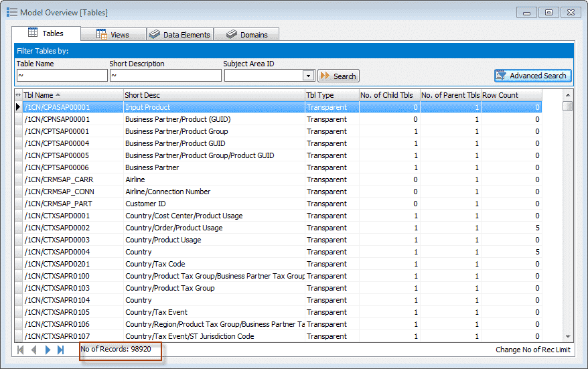Sort by the Short Desc column header

214,95
